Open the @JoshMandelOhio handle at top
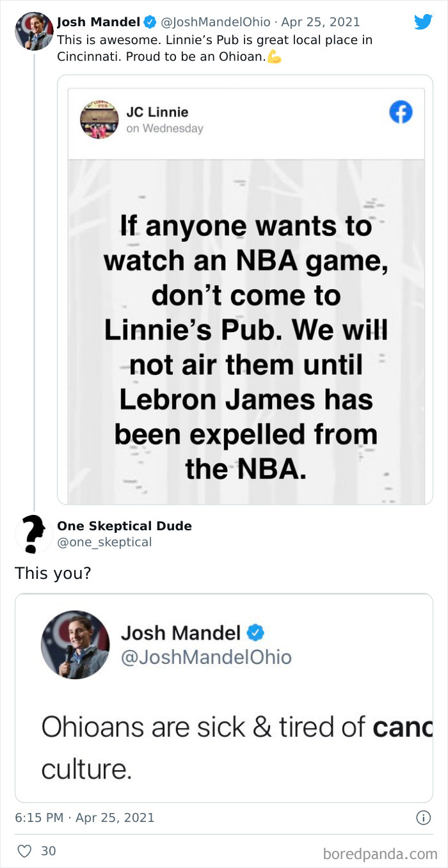Screen dimensions: 448x868 tap(216, 22)
